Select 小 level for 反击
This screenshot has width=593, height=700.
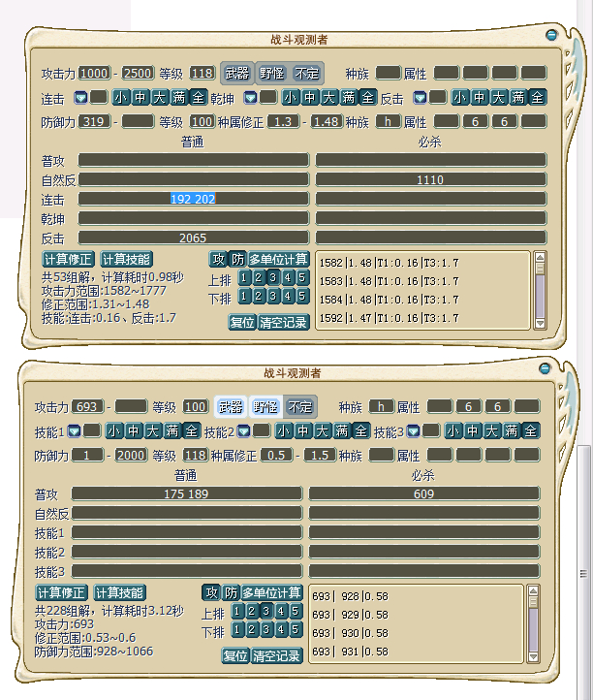(x=460, y=97)
